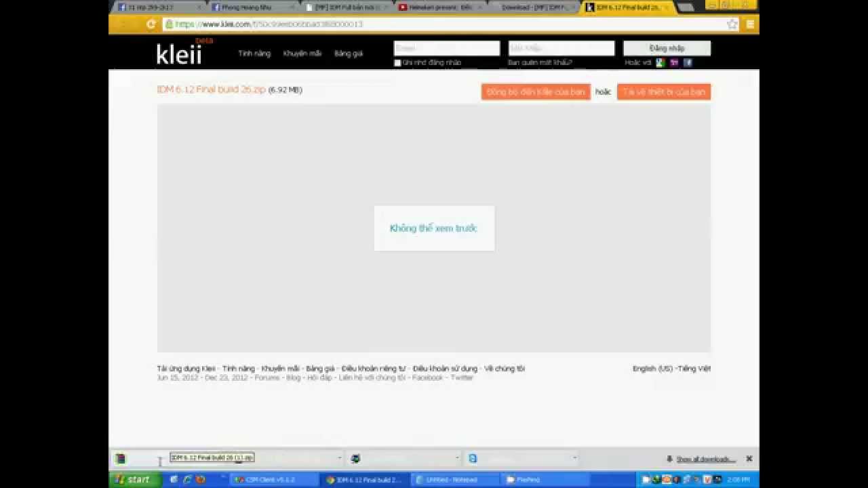
Task: Switch to the [MF] IDM Full tab
Action: point(346,7)
